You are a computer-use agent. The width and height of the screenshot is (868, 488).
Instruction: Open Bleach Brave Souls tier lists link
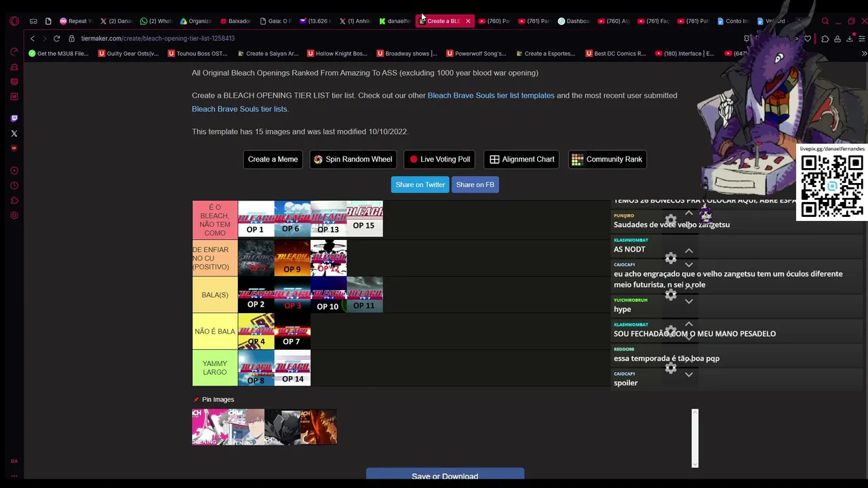(239, 109)
